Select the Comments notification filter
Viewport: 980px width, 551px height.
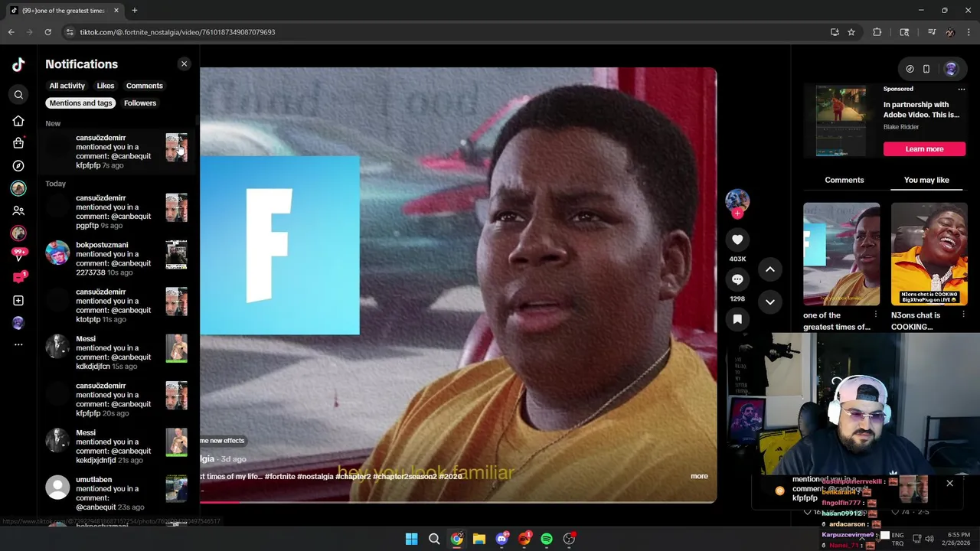click(145, 86)
